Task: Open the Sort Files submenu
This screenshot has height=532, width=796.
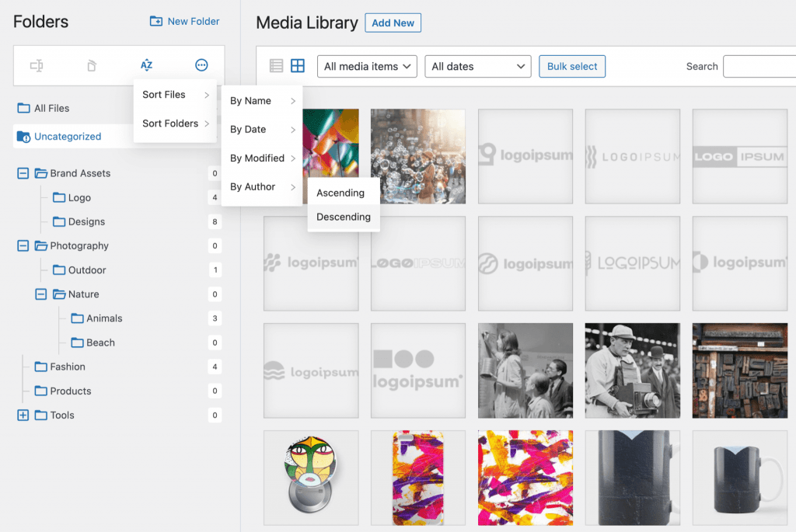Action: [x=175, y=95]
